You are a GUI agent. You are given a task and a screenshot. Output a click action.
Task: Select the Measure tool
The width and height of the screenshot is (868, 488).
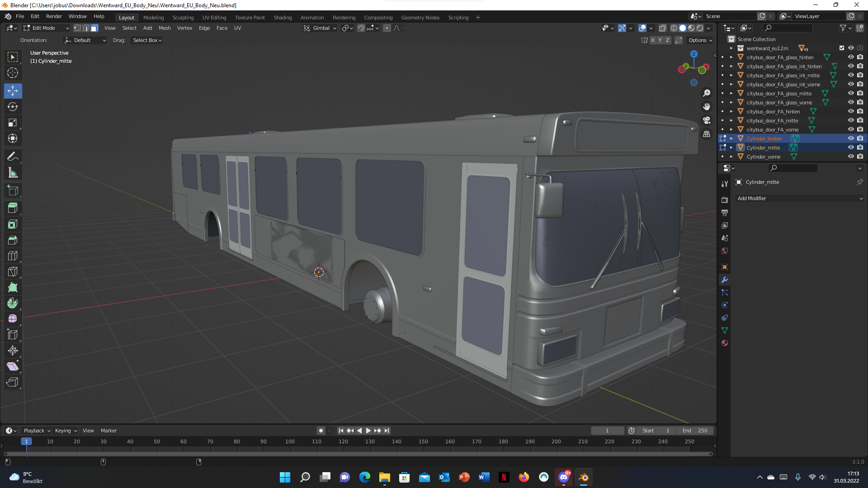coord(13,173)
